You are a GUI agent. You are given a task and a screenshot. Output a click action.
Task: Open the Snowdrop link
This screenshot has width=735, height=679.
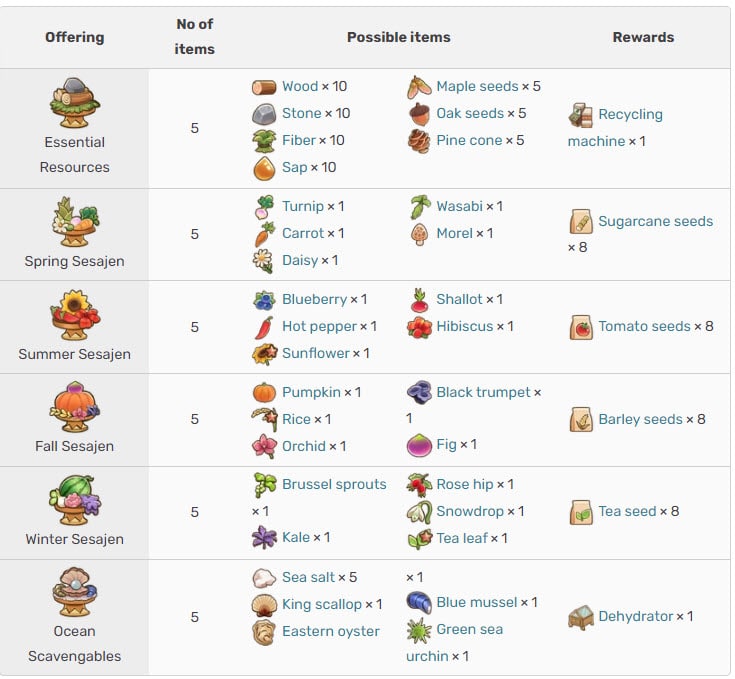point(470,512)
